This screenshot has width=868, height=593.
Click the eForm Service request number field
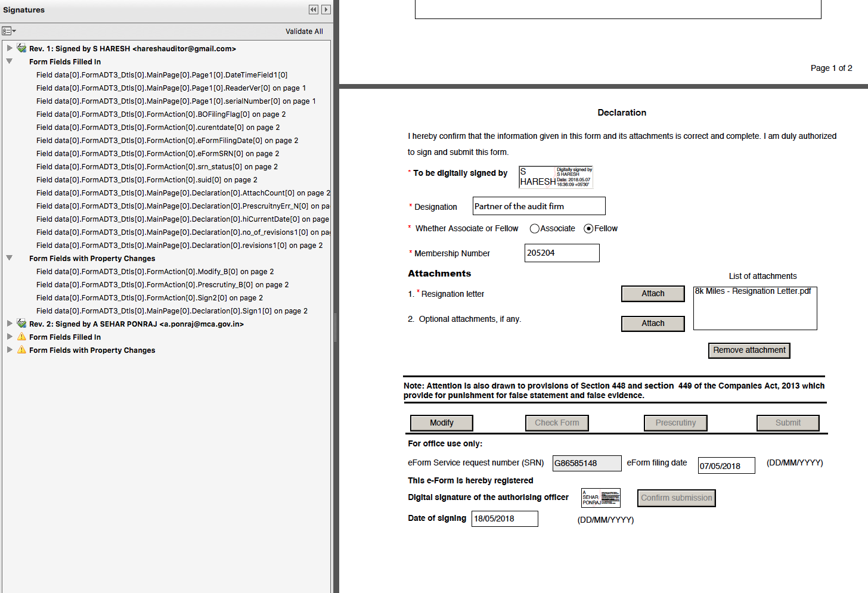587,464
